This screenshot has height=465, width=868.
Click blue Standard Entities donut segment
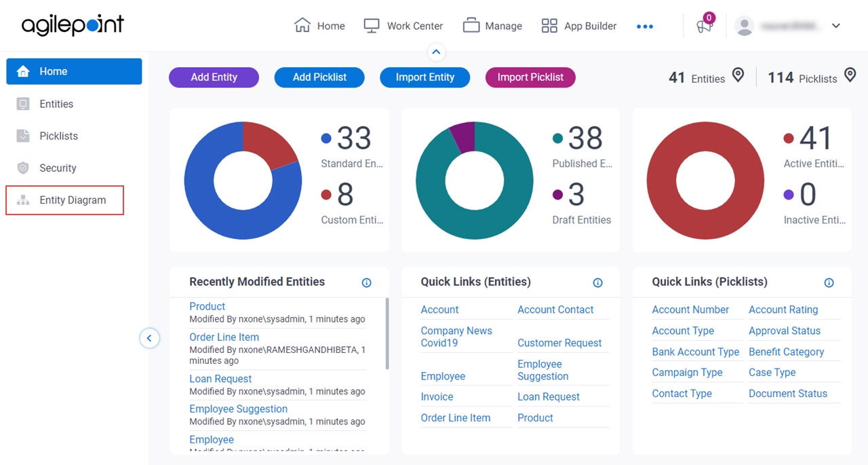click(207, 210)
